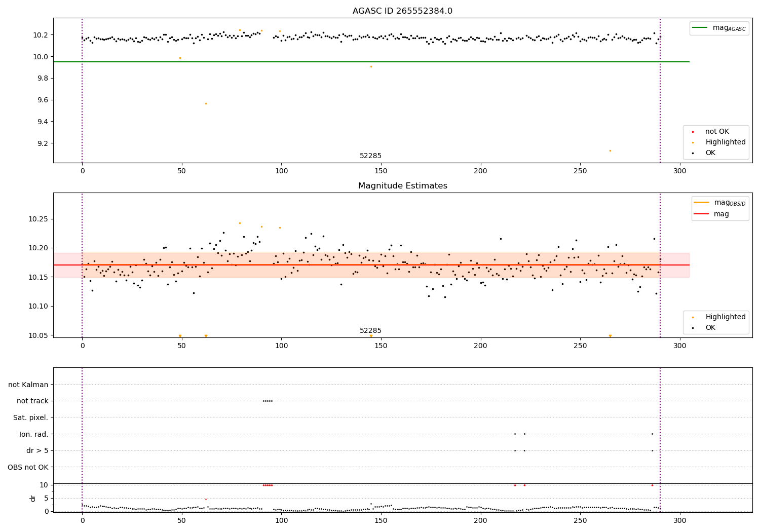This screenshot has width=760, height=532.
Task: Click the 'Highlighted' legend entry in top plot
Action: pyautogui.click(x=718, y=142)
